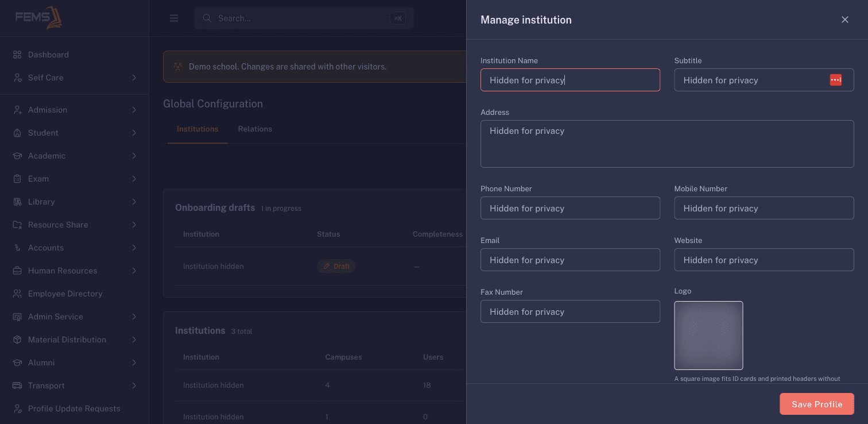Click the Mobile Number field

(x=764, y=208)
